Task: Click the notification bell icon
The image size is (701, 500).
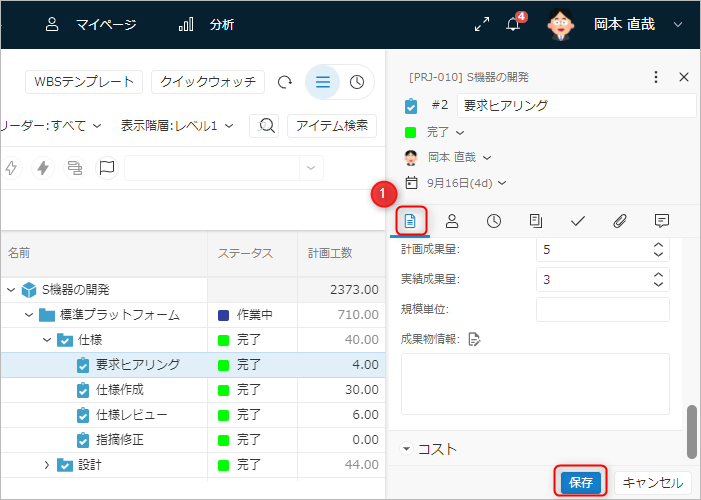Action: tap(514, 26)
